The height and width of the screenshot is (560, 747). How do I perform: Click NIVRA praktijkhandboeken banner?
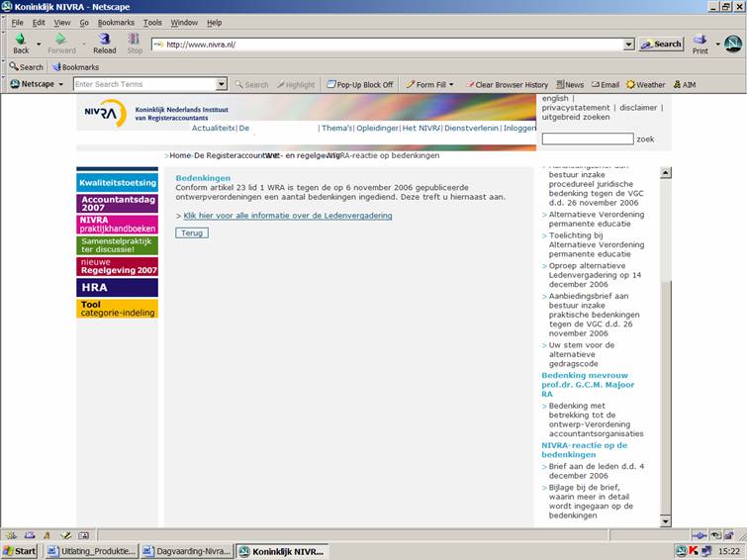pyautogui.click(x=117, y=225)
